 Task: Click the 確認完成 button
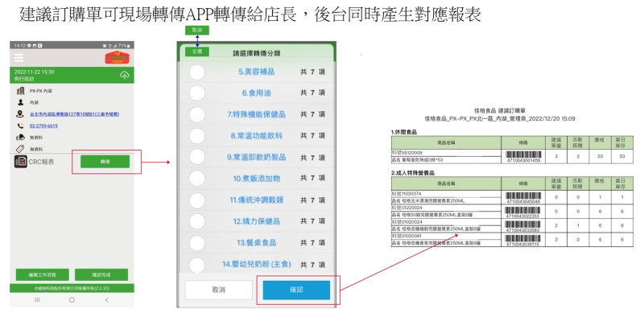point(101,274)
